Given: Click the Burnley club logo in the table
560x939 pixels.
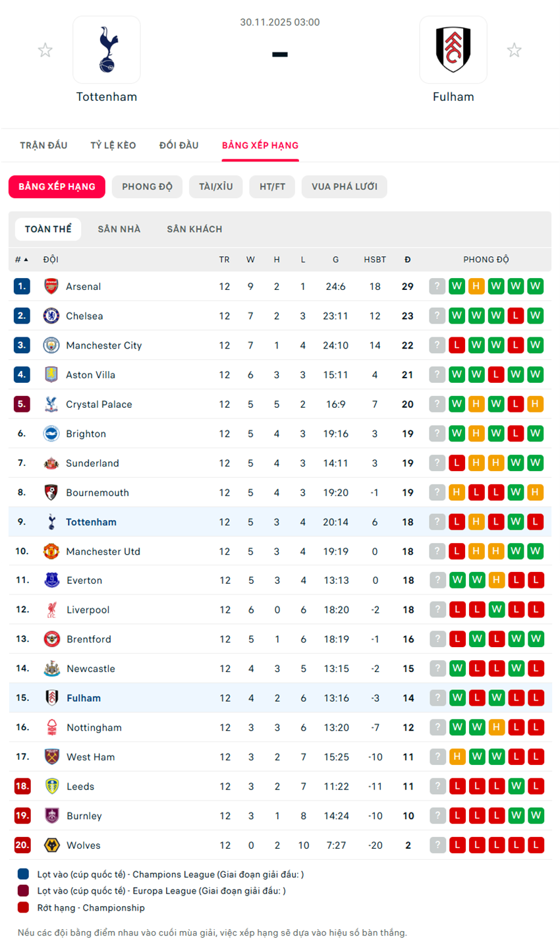Looking at the screenshot, I should [x=51, y=816].
